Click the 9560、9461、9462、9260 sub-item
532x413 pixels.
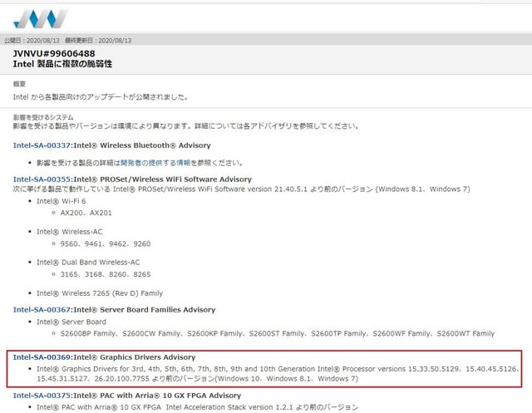pos(106,243)
